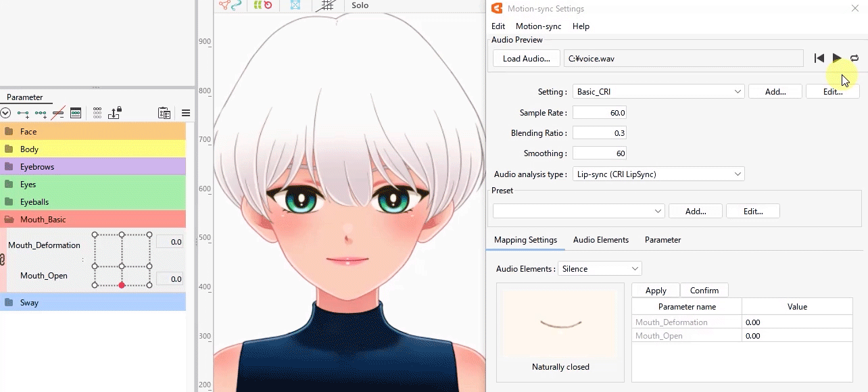Rewind audio preview to start
The width and height of the screenshot is (868, 392).
(819, 59)
